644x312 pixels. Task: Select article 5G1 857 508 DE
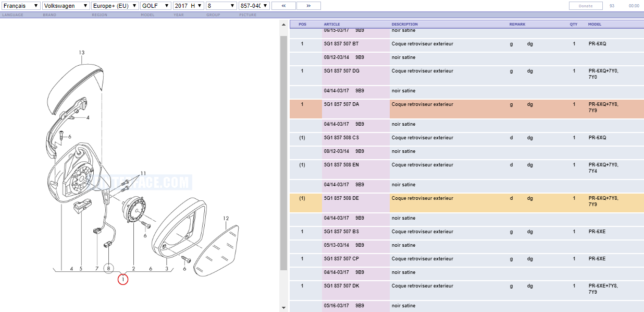(x=341, y=198)
